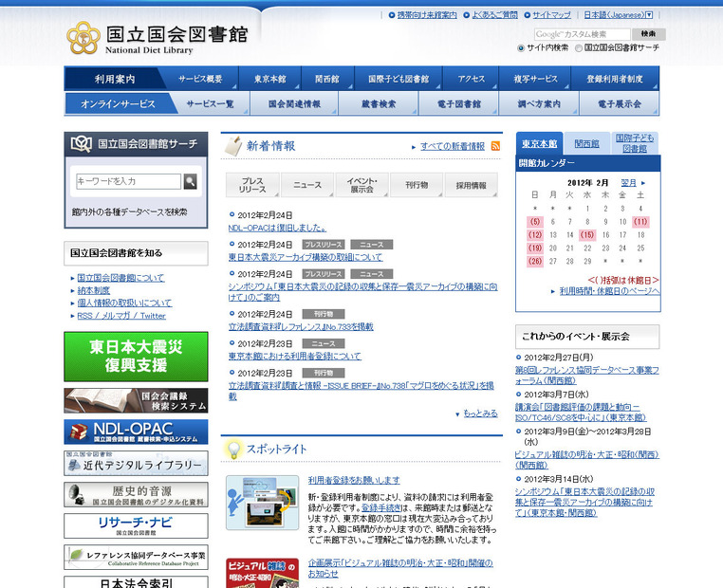Click the キーワードを入力 search field
Image resolution: width=723 pixels, height=588 pixels.
[x=128, y=181]
